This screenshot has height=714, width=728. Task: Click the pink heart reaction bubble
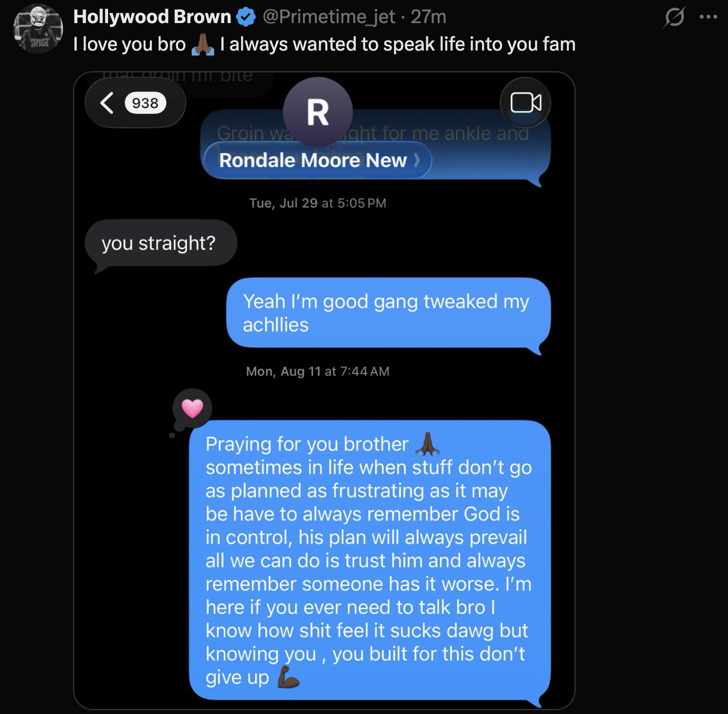click(192, 408)
